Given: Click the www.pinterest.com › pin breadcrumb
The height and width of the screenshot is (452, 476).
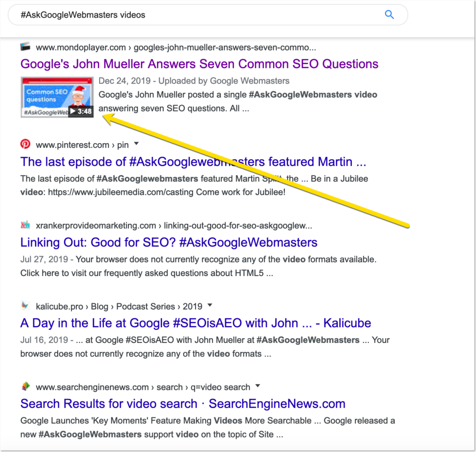Looking at the screenshot, I should click(82, 145).
